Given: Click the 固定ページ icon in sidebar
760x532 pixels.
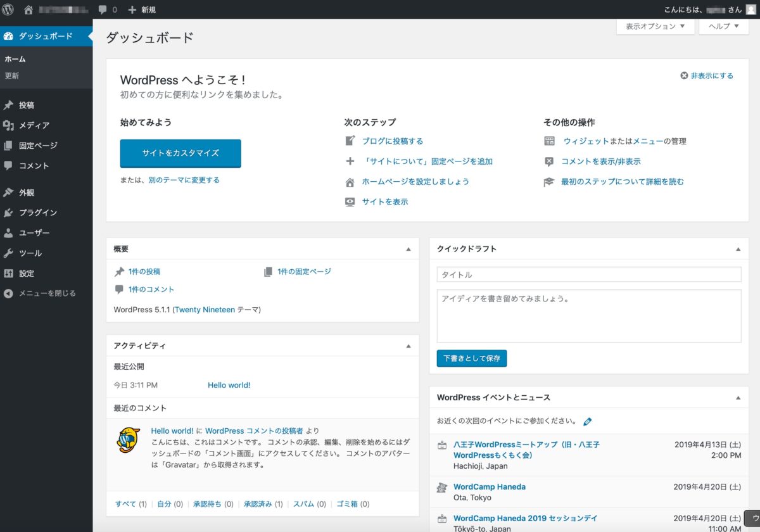Looking at the screenshot, I should [8, 146].
